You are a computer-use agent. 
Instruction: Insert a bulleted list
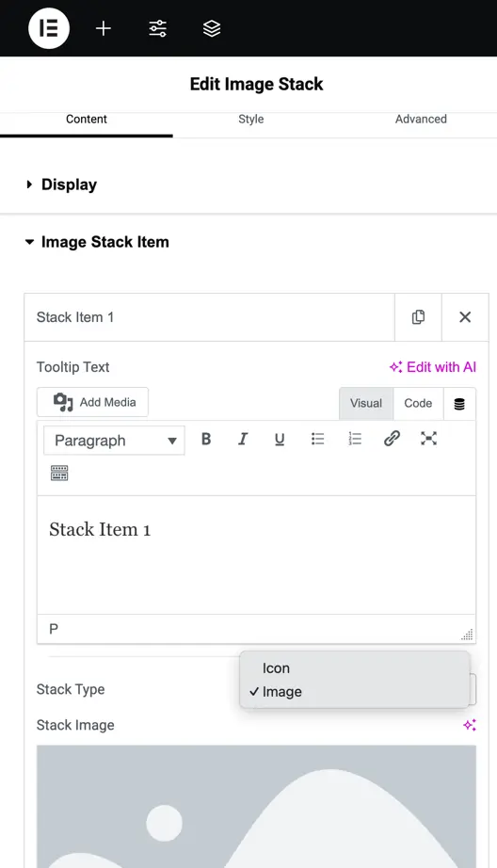point(317,439)
